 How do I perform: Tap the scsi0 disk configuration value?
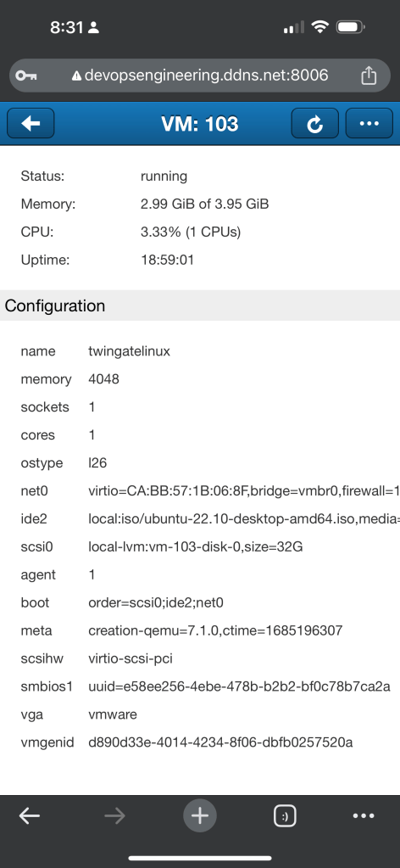tap(195, 547)
